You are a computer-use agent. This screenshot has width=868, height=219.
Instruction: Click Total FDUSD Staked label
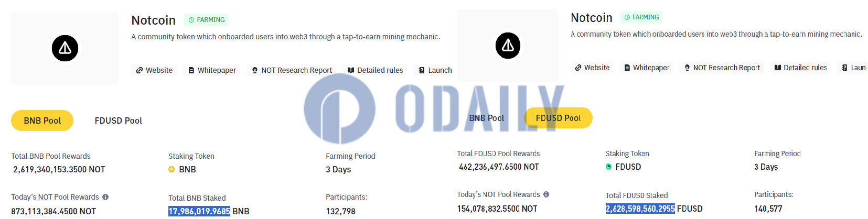tap(637, 195)
